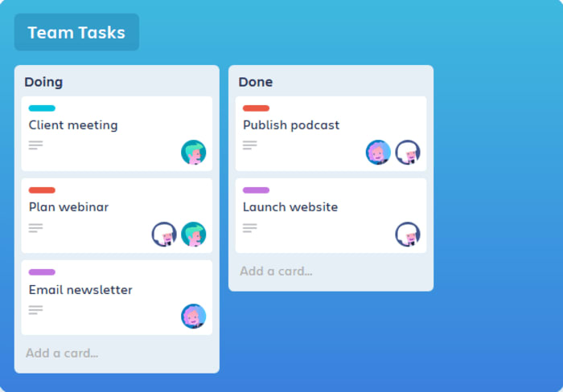The width and height of the screenshot is (563, 392).
Task: Click purple-haired member avatar on Publish podcast
Action: click(x=378, y=153)
